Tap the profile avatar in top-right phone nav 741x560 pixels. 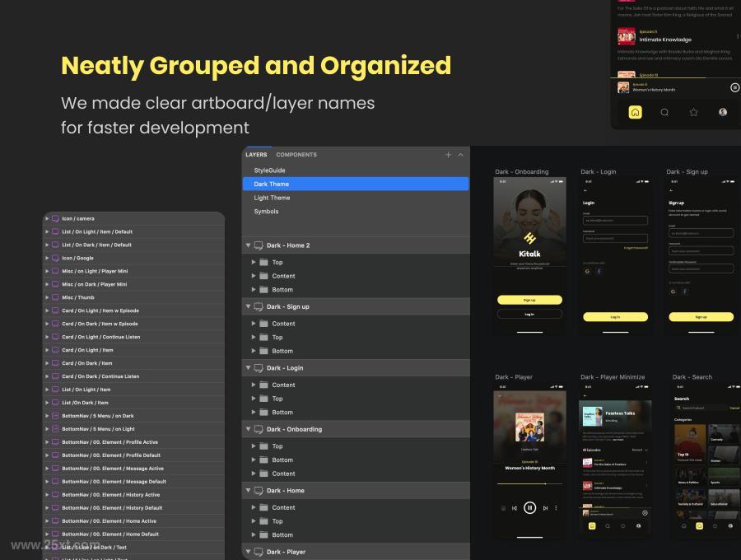(x=723, y=113)
